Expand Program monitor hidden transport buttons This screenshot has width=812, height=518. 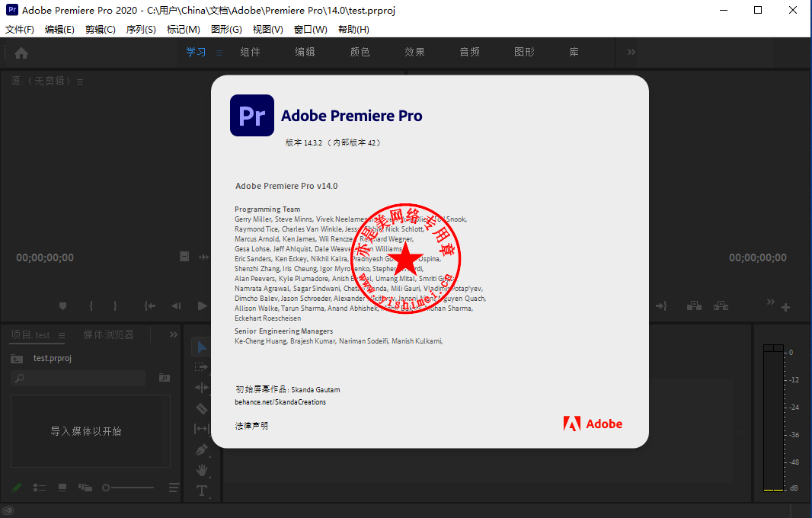click(x=771, y=302)
